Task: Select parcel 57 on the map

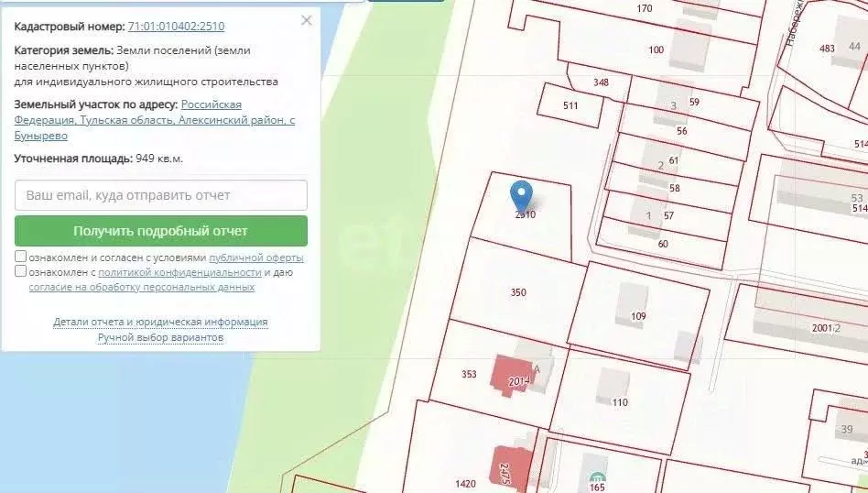Action: 668,215
